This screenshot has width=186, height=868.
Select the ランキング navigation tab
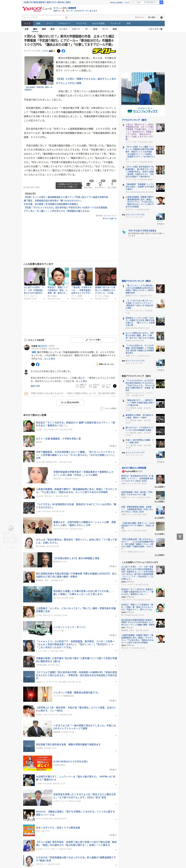115,24
